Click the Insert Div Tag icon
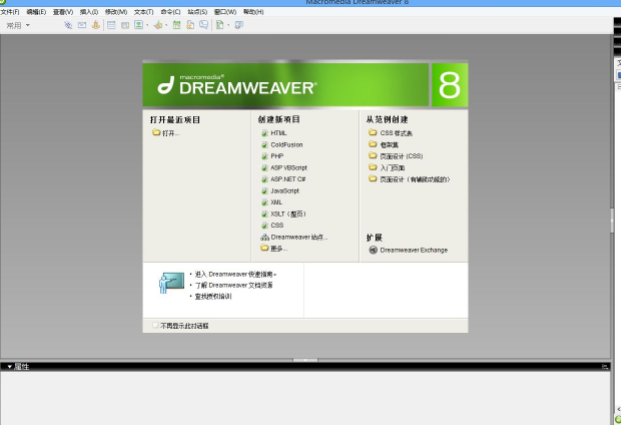This screenshot has width=621, height=428. pyautogui.click(x=125, y=25)
